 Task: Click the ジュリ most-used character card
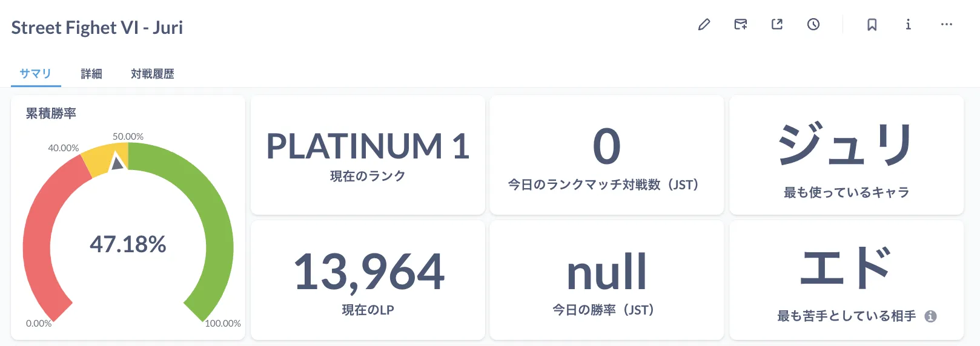846,155
